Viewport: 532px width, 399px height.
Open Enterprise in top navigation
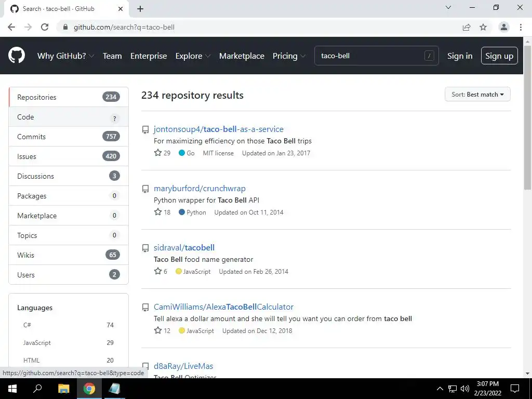[x=149, y=56]
